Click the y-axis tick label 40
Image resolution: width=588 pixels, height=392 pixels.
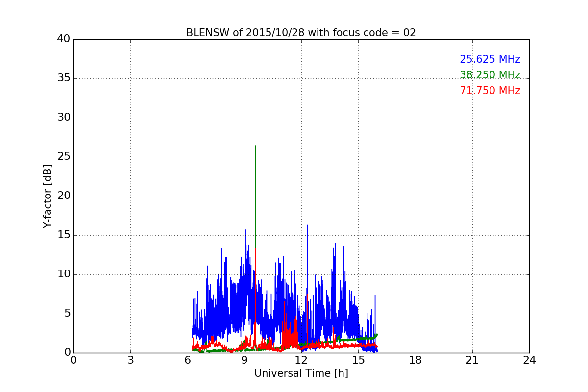pos(64,39)
